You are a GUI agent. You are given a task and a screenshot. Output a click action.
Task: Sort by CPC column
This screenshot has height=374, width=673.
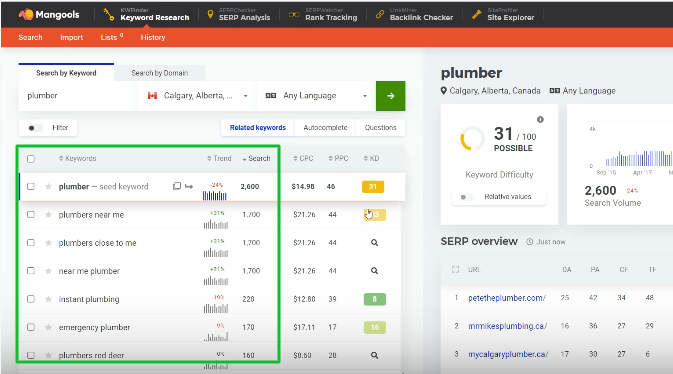coord(303,158)
